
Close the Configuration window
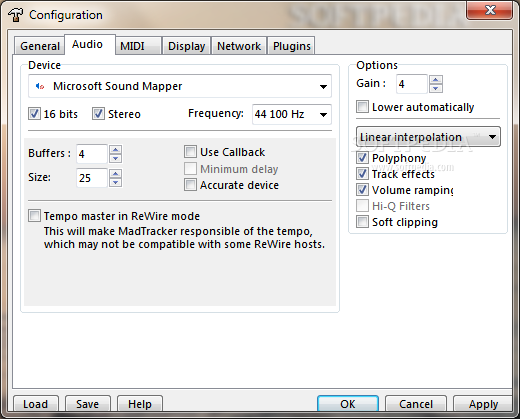[489, 10]
